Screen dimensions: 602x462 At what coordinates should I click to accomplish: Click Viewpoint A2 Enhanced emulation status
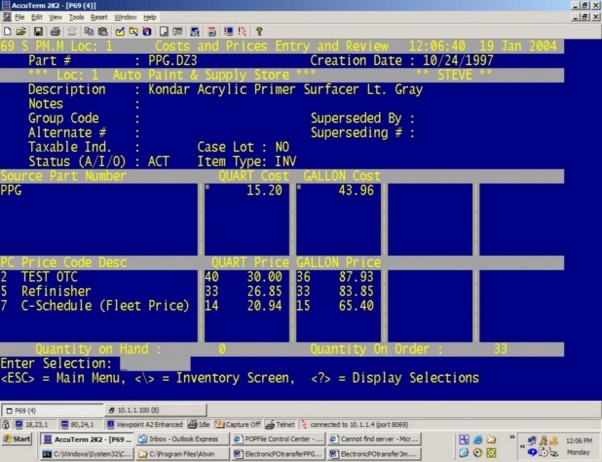pyautogui.click(x=145, y=424)
